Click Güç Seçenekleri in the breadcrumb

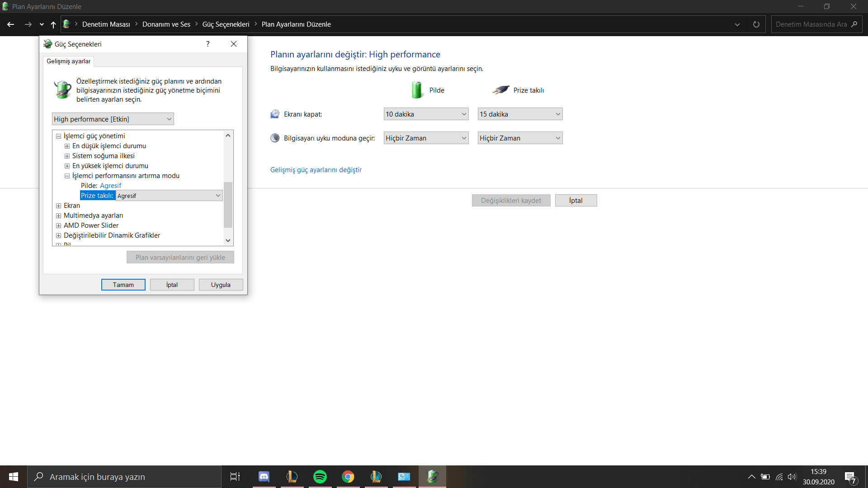(226, 24)
